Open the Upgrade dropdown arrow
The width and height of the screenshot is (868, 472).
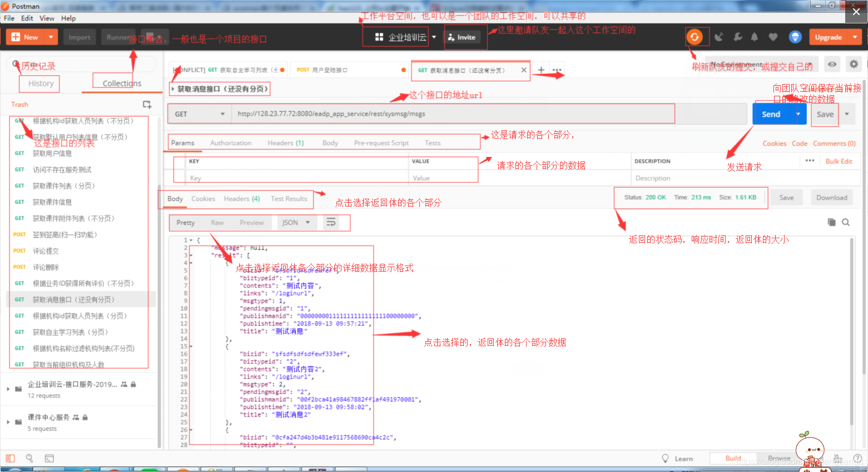tap(855, 37)
